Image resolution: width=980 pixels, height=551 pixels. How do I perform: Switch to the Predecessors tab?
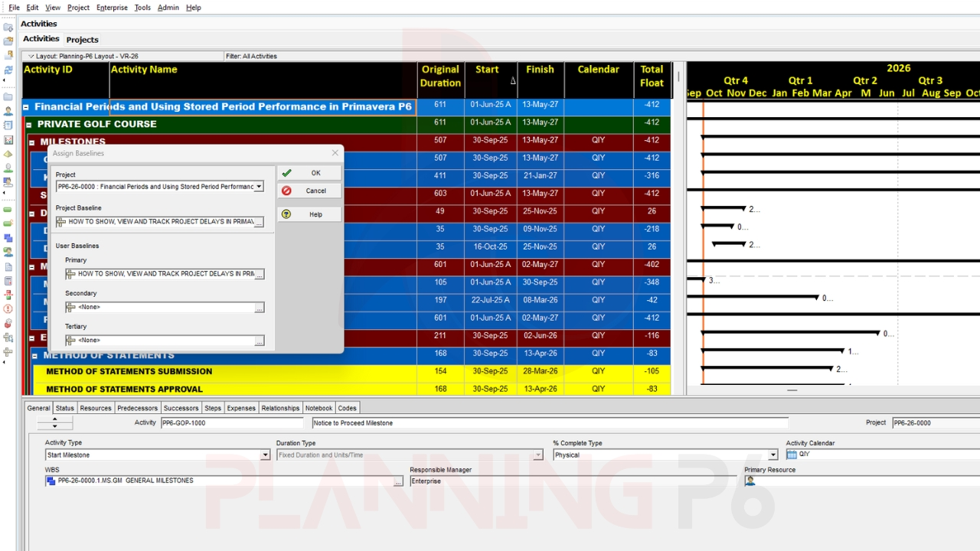[137, 408]
